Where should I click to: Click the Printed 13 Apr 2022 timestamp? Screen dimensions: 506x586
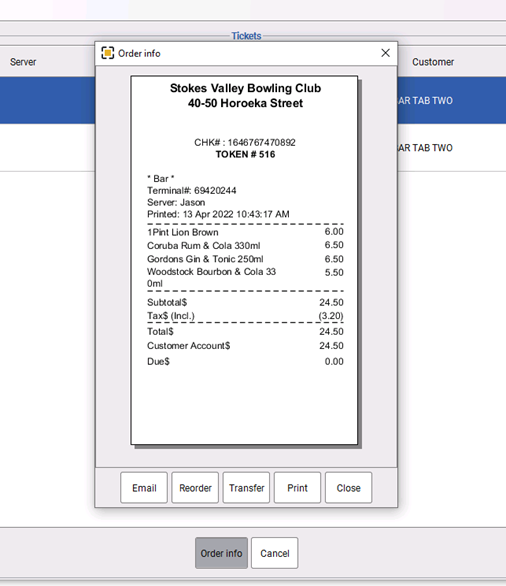point(218,214)
